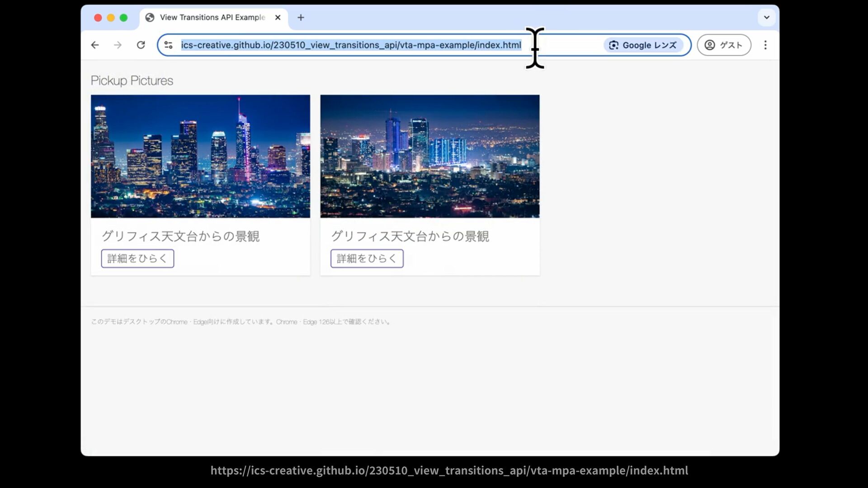
Task: Reload the current page
Action: (x=141, y=45)
